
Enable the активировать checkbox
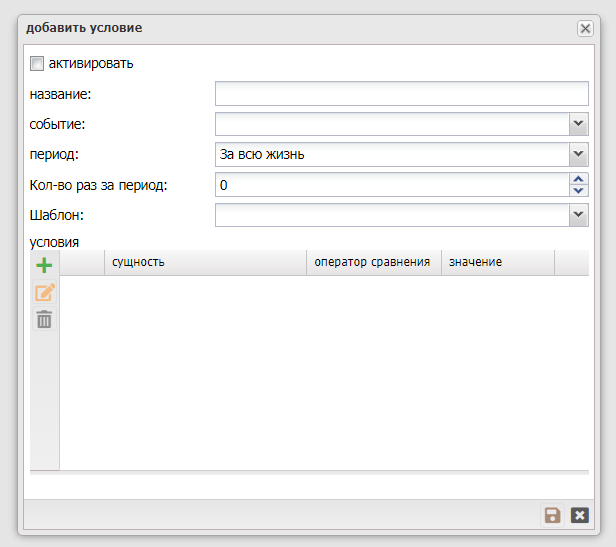(x=38, y=64)
